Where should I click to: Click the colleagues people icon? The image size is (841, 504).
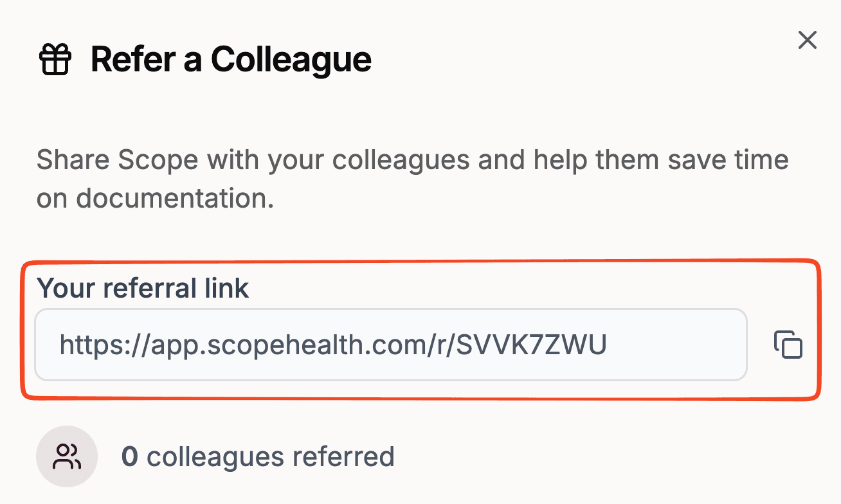[67, 456]
